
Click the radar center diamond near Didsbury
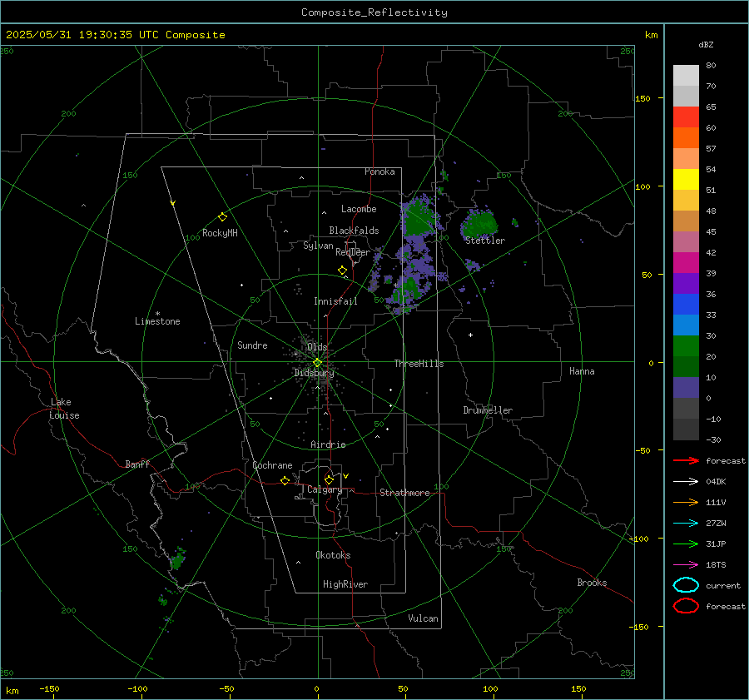[x=317, y=363]
